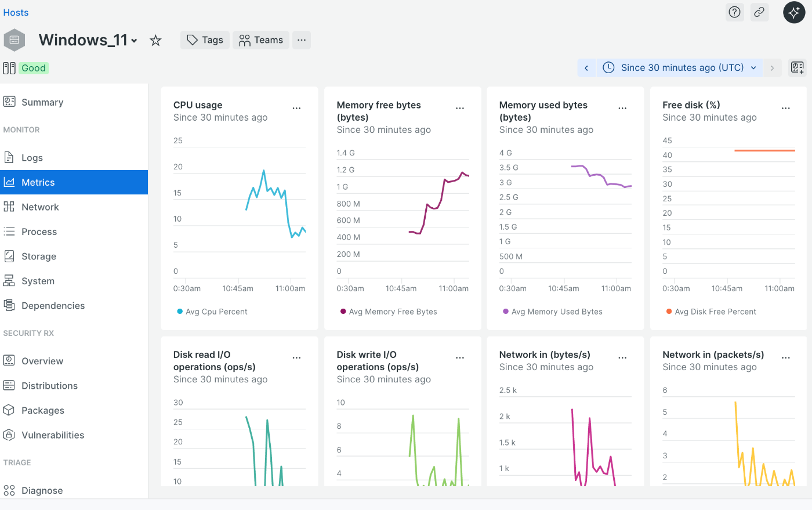The width and height of the screenshot is (812, 510).
Task: Favorite Windows_11 with the star icon
Action: tap(155, 40)
